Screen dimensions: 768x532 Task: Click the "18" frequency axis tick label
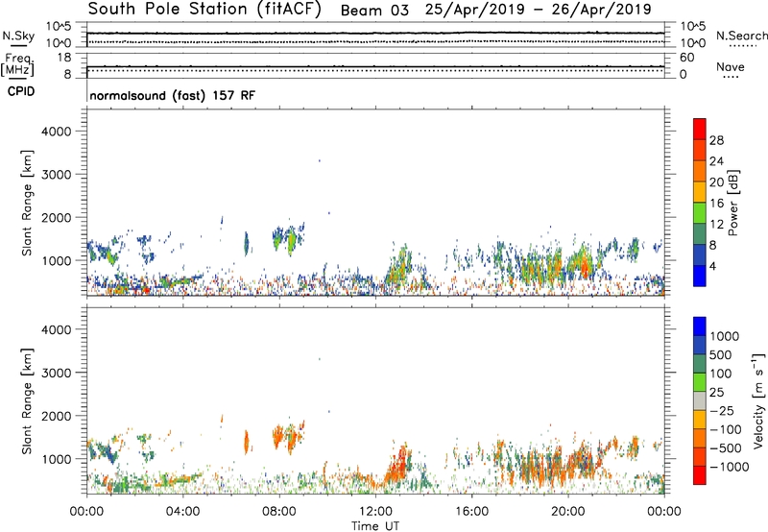(x=64, y=58)
